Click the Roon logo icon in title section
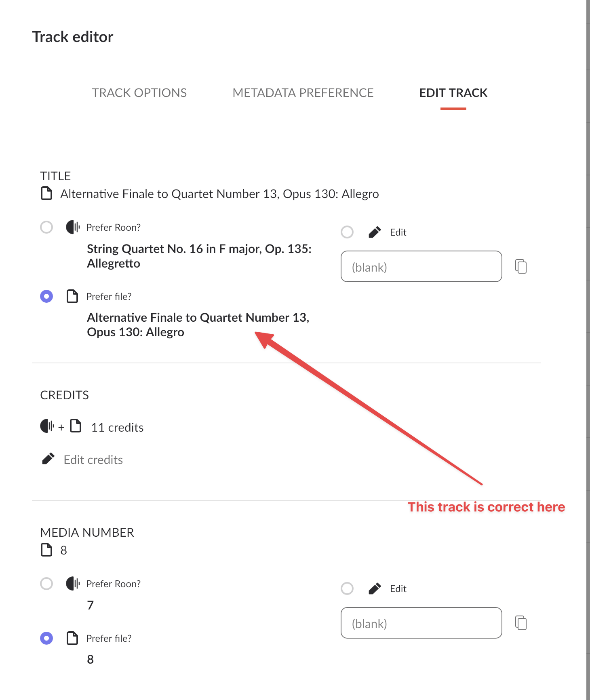 [x=73, y=227]
